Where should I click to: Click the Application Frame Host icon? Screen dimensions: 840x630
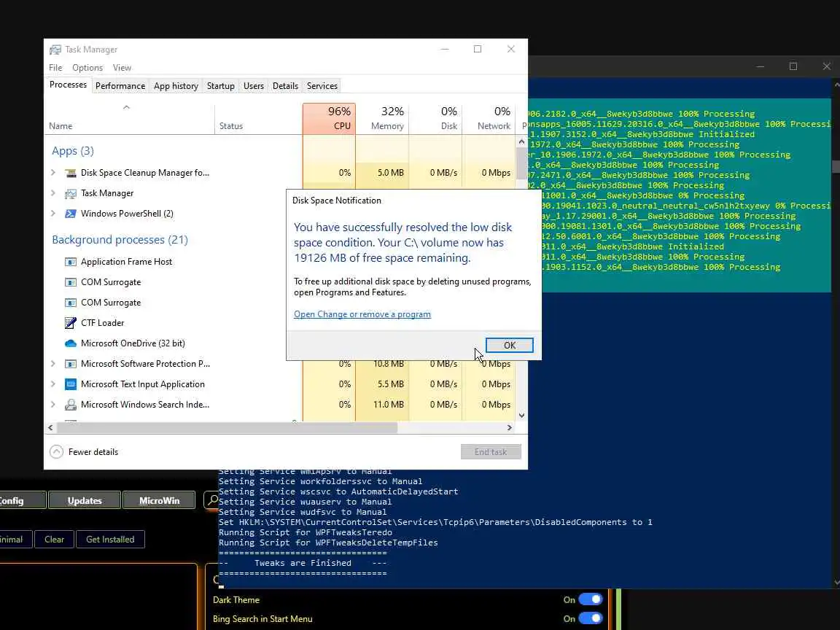[x=70, y=262]
